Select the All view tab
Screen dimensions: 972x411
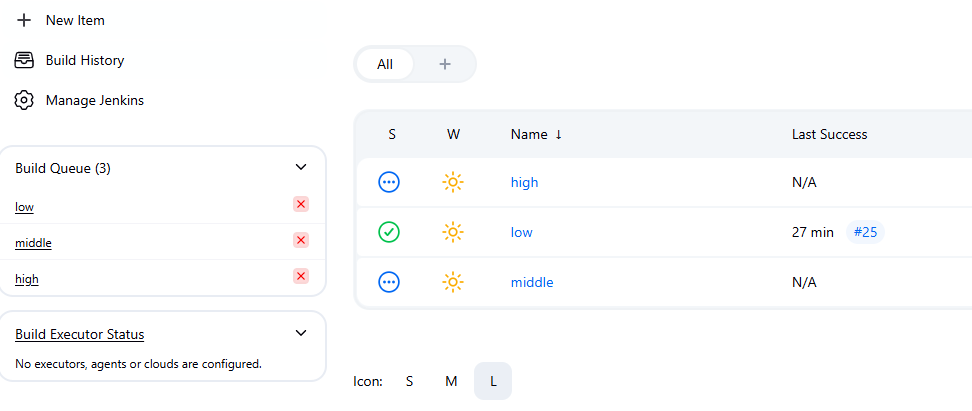[x=385, y=64]
